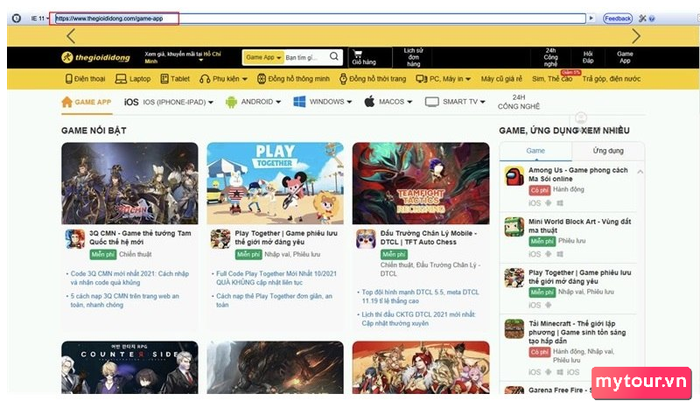Click the browser tools icon beside Feedback

point(642,18)
